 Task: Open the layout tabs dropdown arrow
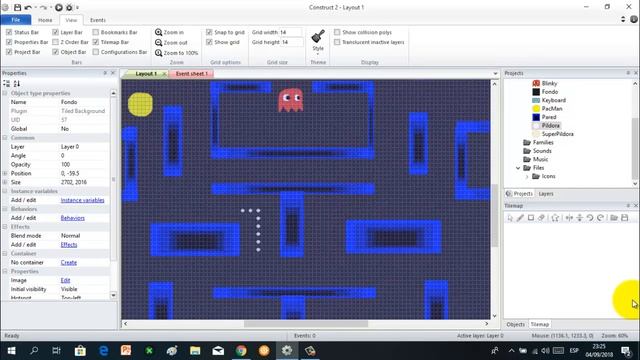[495, 74]
